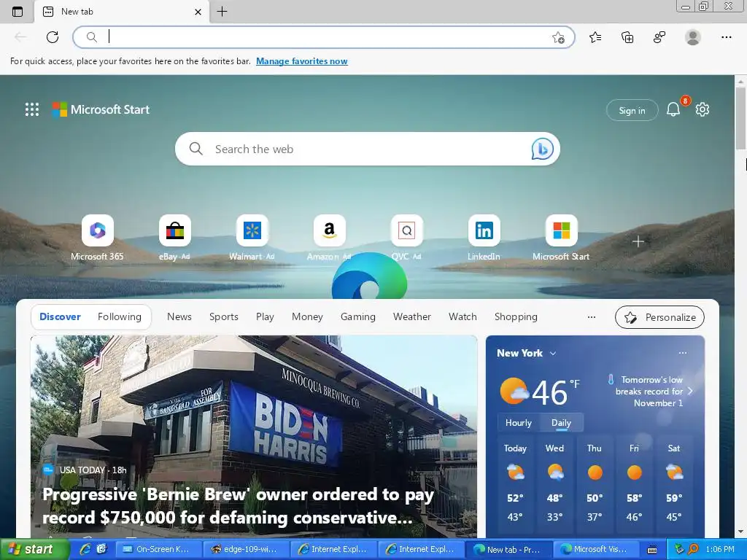Click the Search the web box
Image resolution: width=747 pixels, height=560 pixels.
[368, 149]
